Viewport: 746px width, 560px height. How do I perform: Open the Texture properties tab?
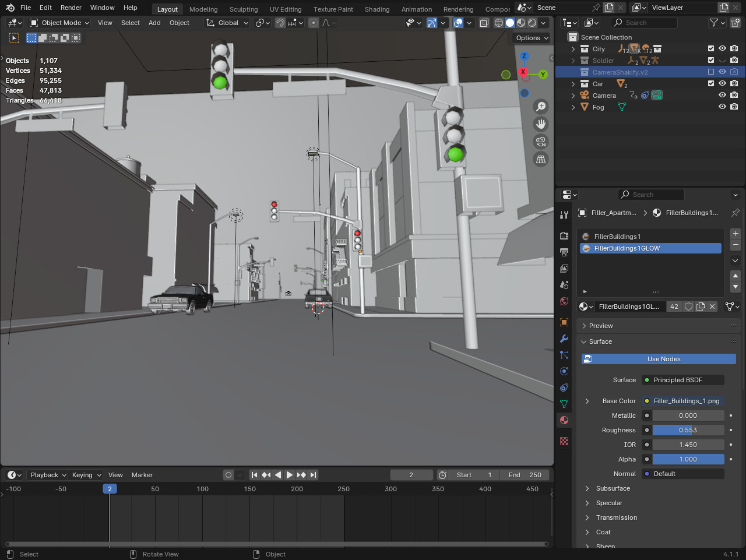564,441
